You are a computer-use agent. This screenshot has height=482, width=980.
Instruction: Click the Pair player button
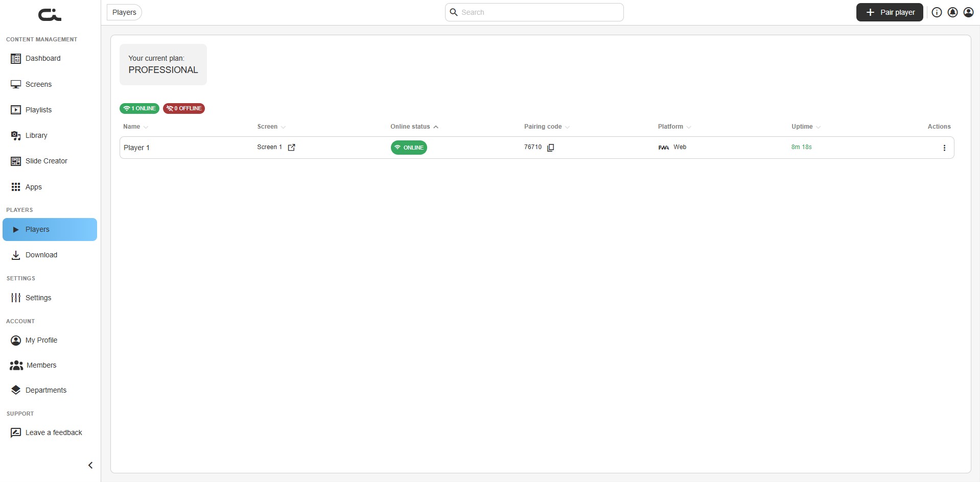point(890,12)
